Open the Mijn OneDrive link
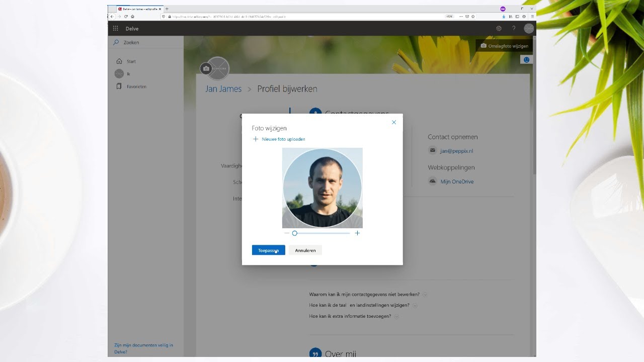644x362 pixels. click(x=457, y=182)
